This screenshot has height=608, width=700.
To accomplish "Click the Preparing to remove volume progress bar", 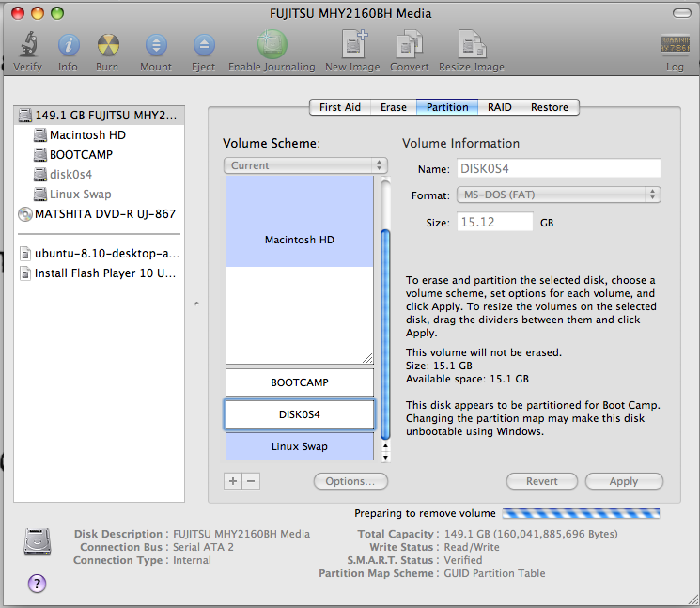I will click(581, 513).
